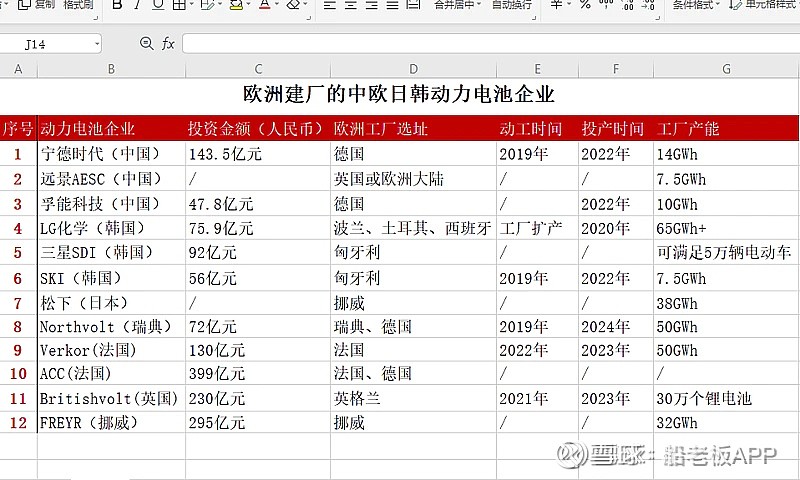Click the title 欧洲建厂的中欧日韩动力电池企业

(x=398, y=94)
